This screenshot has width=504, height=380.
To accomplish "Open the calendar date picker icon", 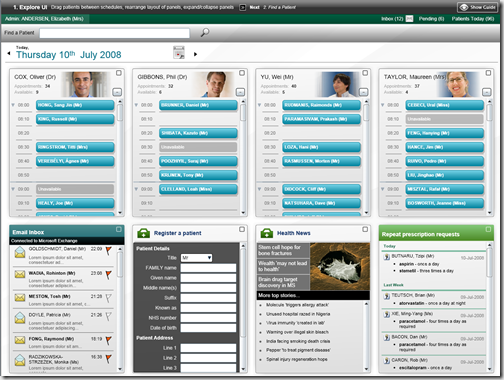I will [179, 53].
